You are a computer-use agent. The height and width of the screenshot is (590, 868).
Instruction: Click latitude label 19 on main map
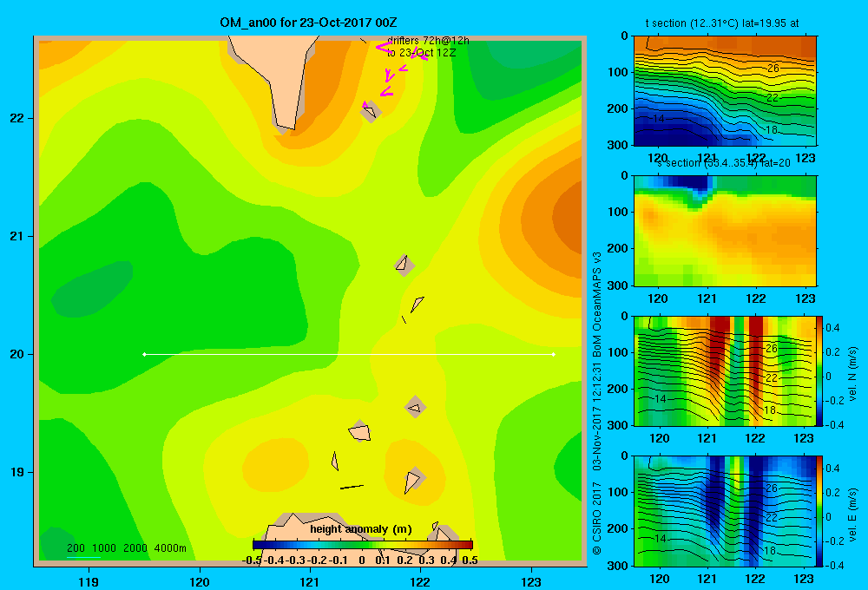[17, 472]
